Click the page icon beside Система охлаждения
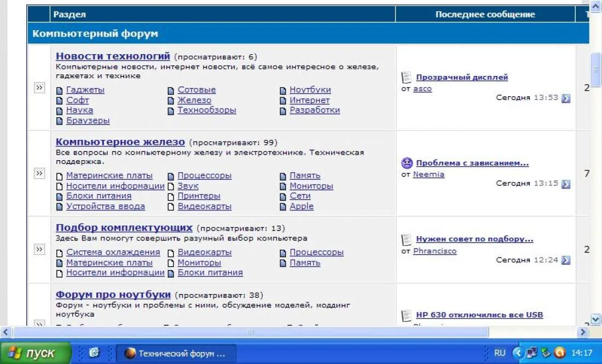The image size is (602, 364). [60, 253]
